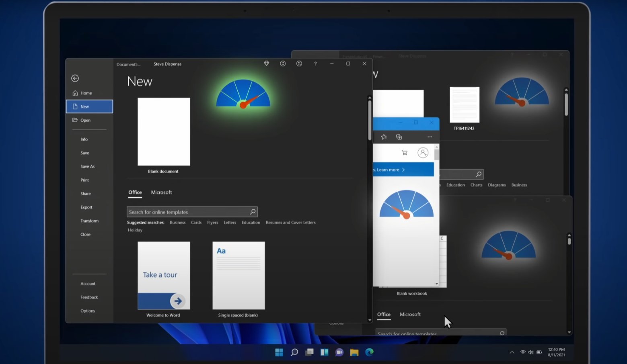Image resolution: width=627 pixels, height=364 pixels.
Task: Click the Learn more link in Edge banner
Action: click(x=391, y=170)
